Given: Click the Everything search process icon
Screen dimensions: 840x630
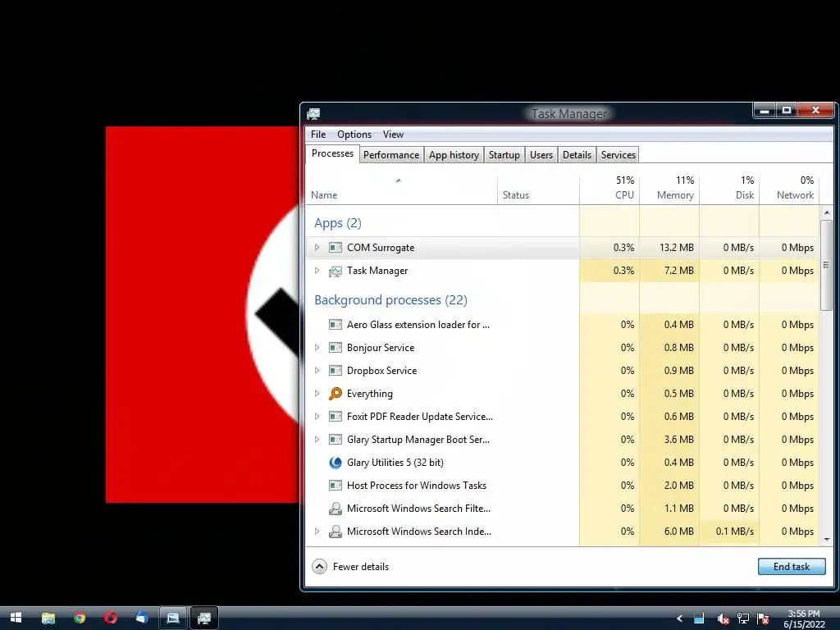Looking at the screenshot, I should click(x=336, y=394).
